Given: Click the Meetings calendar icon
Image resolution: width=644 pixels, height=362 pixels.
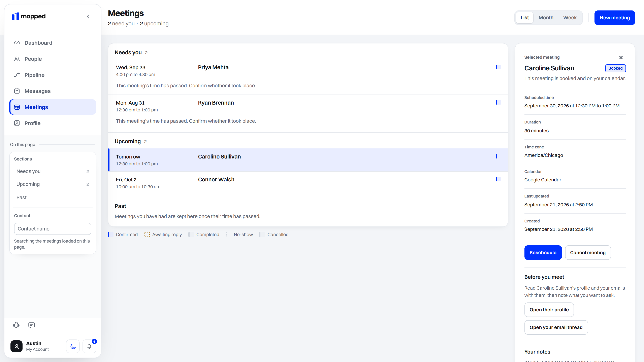Looking at the screenshot, I should coord(17,107).
